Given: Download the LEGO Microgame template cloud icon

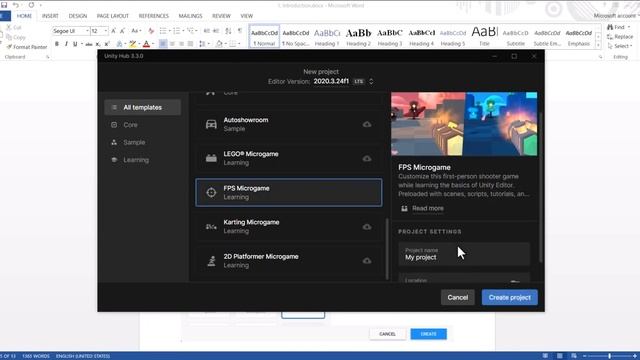Looking at the screenshot, I should tap(367, 158).
